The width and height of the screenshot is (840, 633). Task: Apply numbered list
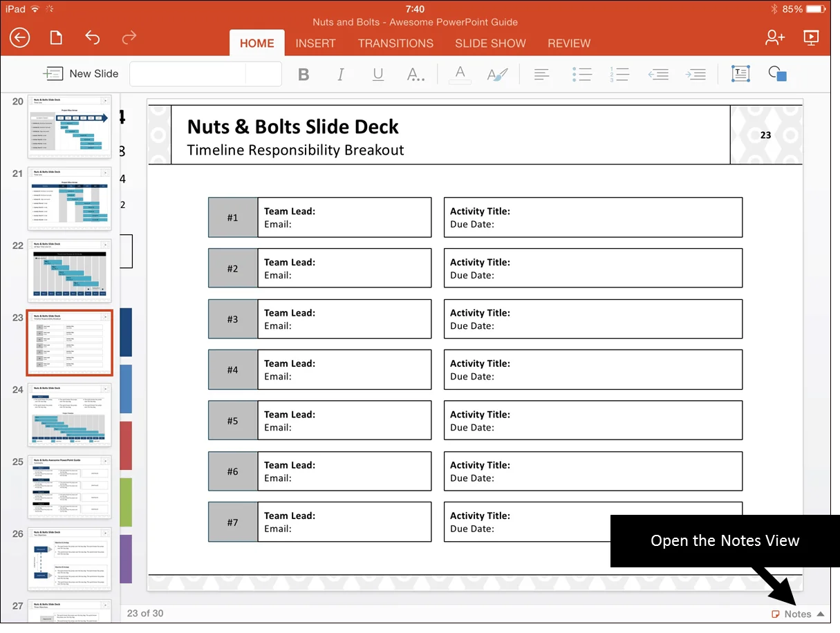coord(619,74)
